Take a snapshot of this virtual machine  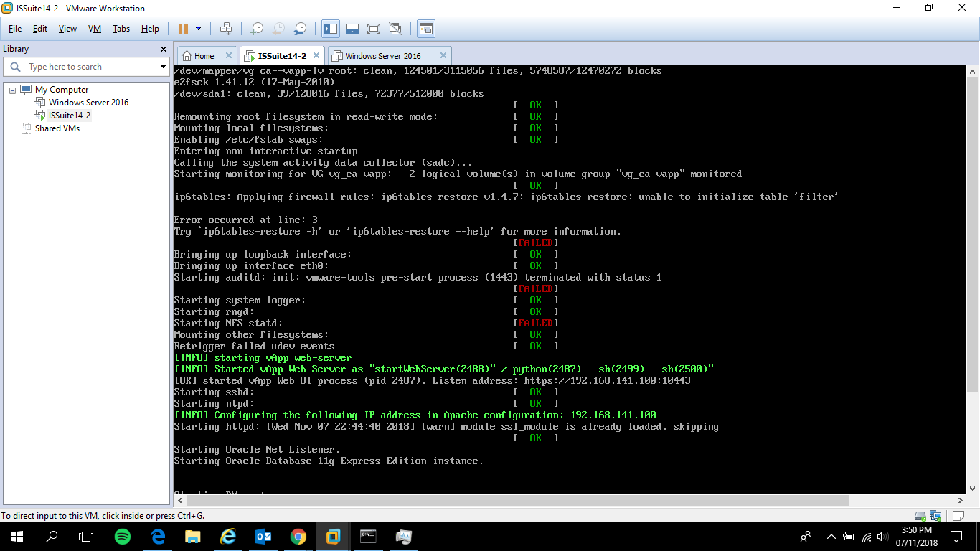(x=256, y=29)
